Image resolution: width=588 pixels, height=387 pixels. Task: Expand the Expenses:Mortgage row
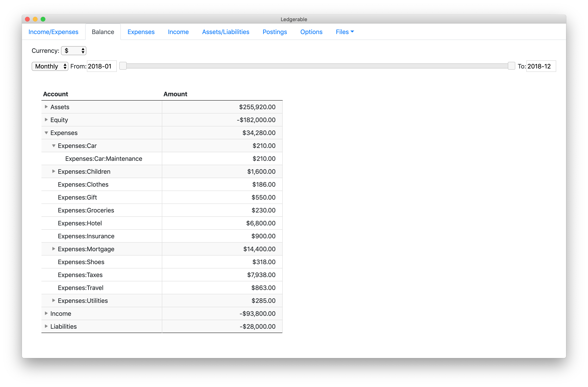click(x=54, y=249)
